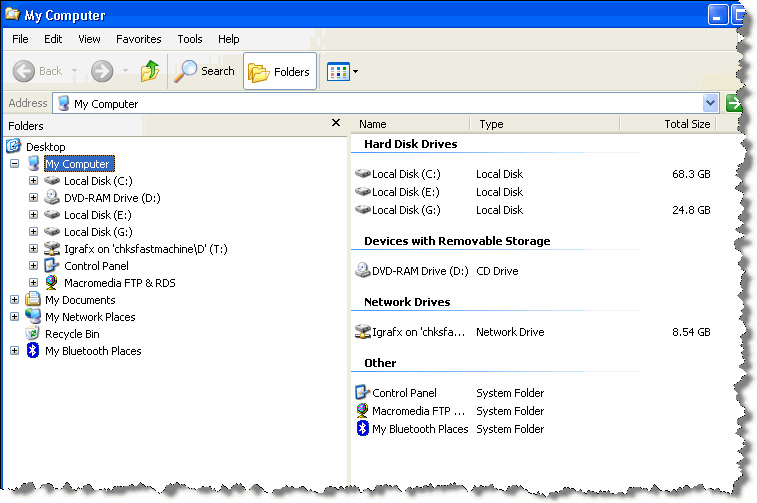This screenshot has width=757, height=503.
Task: Open the File menu
Action: coord(20,39)
